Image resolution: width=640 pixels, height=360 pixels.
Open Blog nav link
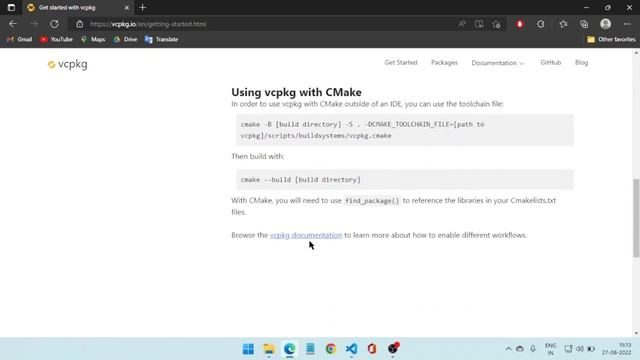[x=581, y=62]
